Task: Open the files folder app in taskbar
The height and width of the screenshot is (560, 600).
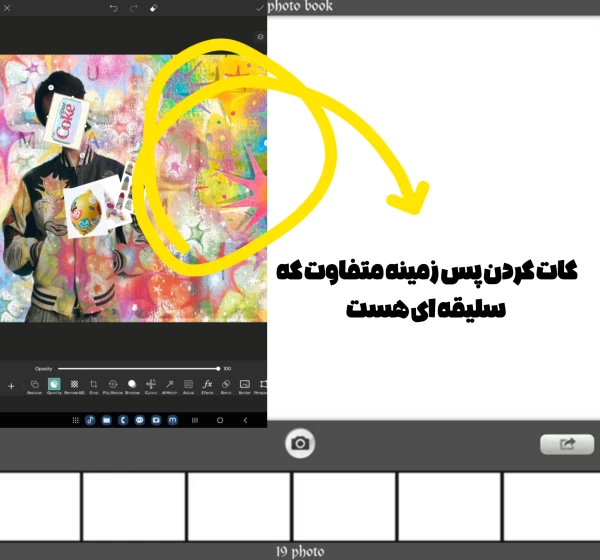Action: (107, 420)
